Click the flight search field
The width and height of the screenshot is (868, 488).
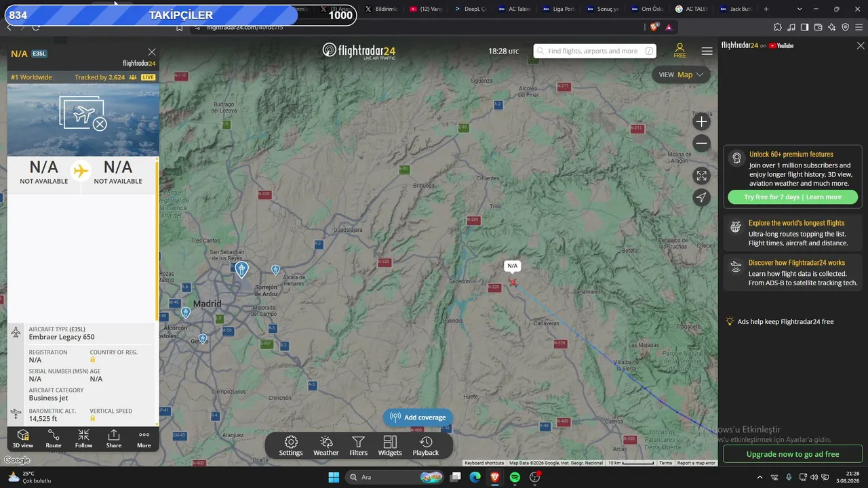coord(595,51)
